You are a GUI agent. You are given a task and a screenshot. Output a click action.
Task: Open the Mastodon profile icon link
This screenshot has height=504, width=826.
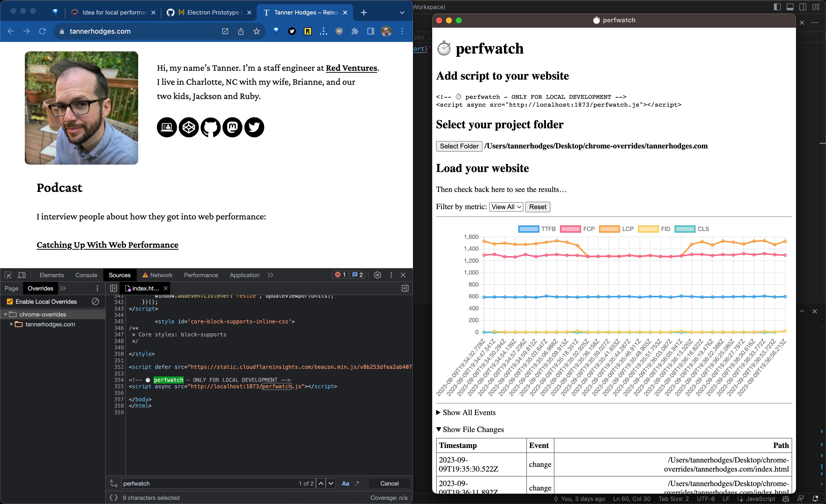pyautogui.click(x=232, y=127)
